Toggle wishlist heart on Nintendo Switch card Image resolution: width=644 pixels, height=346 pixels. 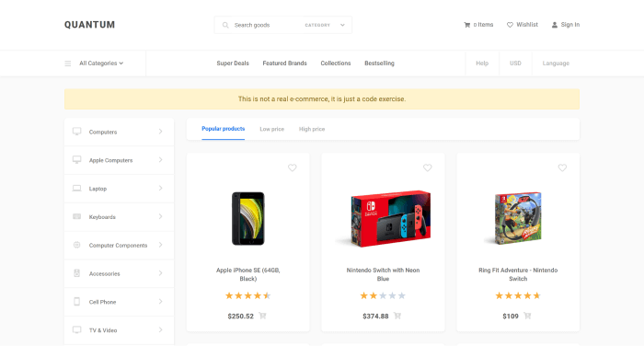click(427, 167)
